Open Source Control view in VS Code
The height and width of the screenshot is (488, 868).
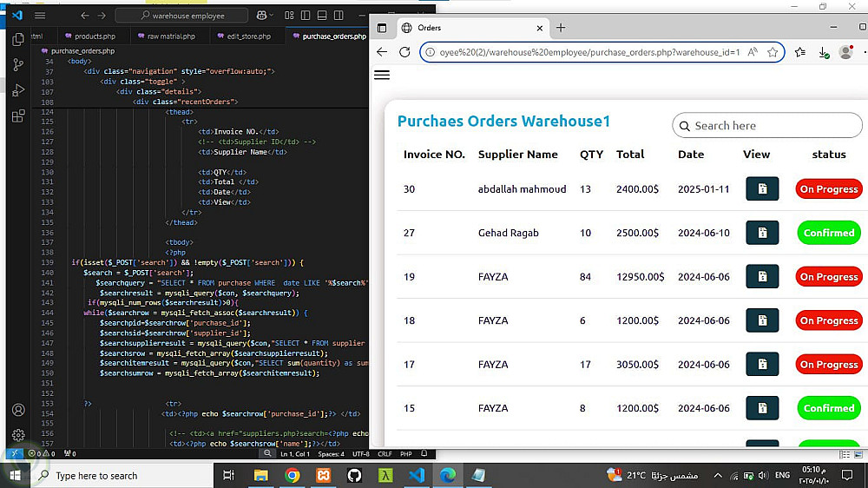[18, 65]
